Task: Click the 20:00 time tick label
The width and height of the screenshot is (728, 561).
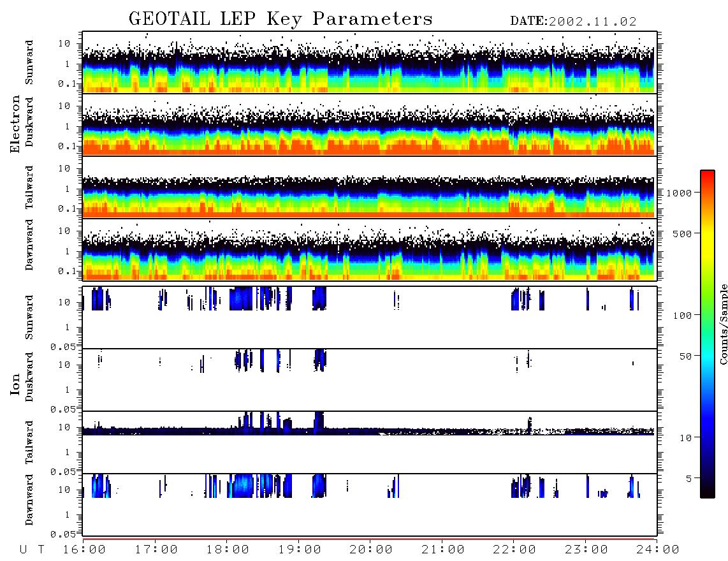Action: [372, 550]
